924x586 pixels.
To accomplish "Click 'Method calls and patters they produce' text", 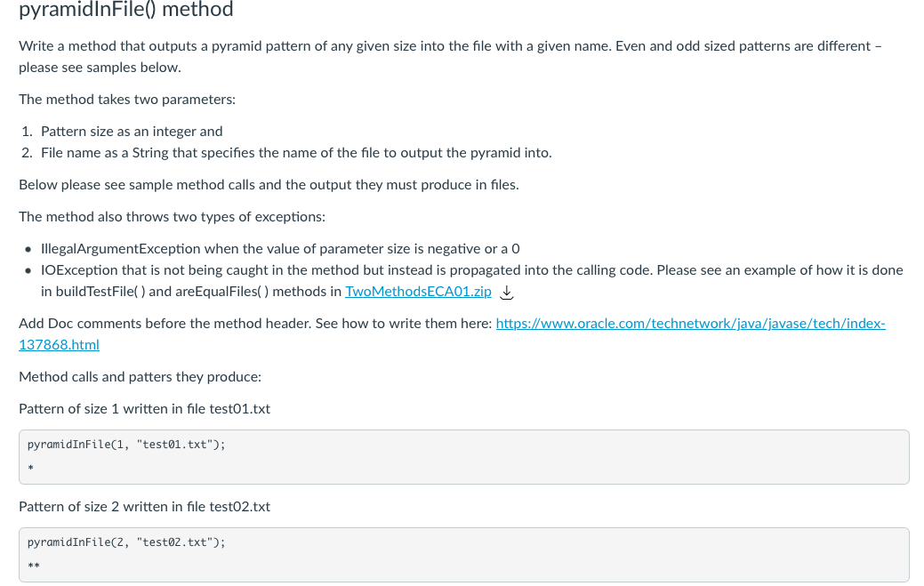I will [140, 377].
